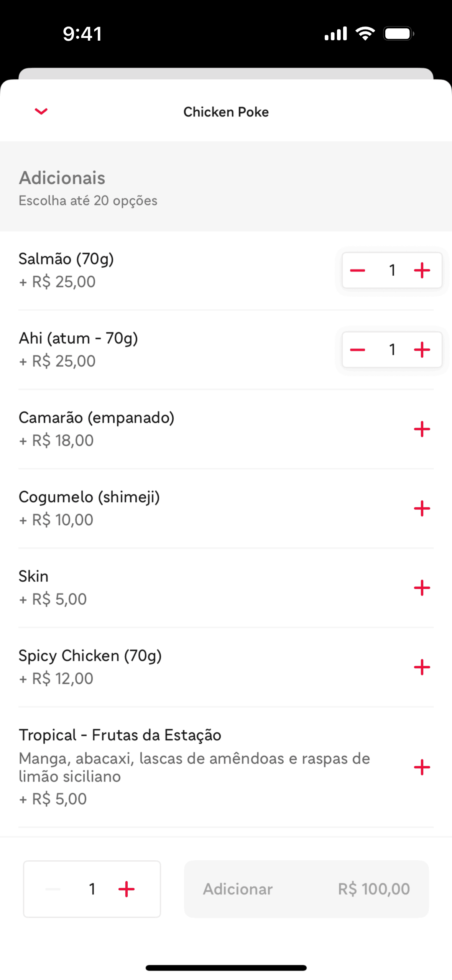Screen dimensions: 452x980
Task: Tap the plus icon for Skin
Action: (422, 588)
